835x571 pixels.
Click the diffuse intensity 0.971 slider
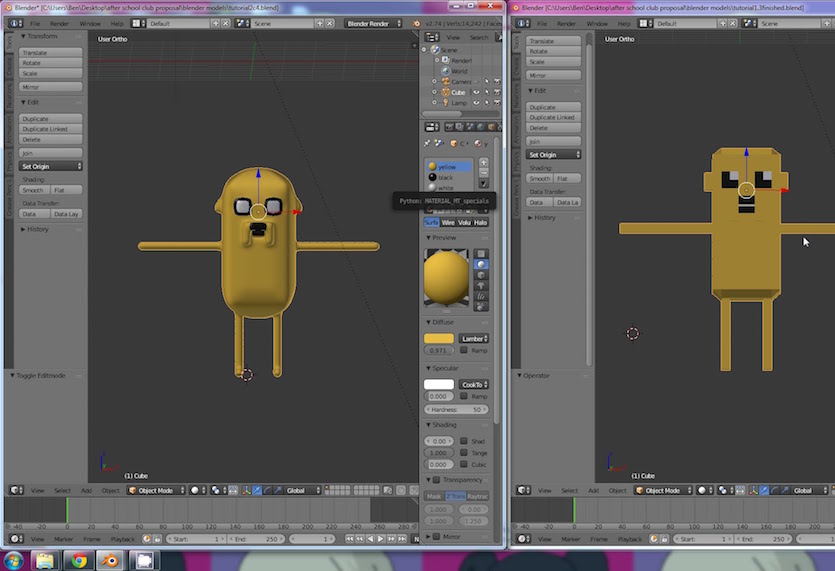(x=439, y=350)
